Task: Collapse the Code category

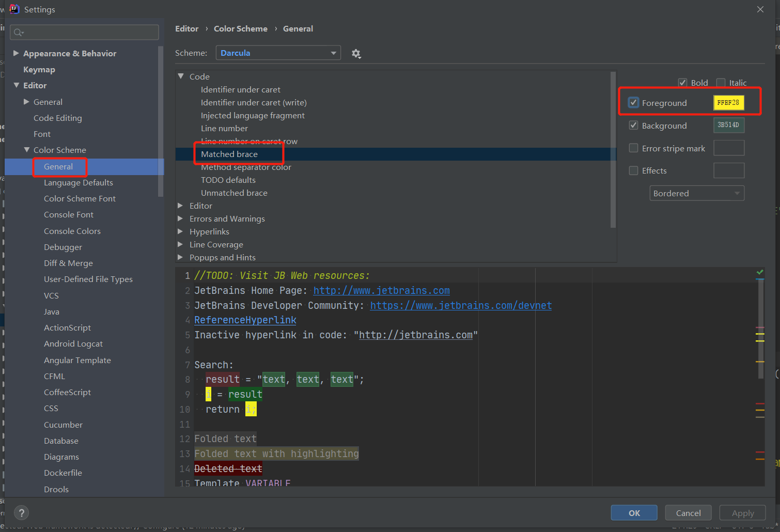Action: pos(181,76)
